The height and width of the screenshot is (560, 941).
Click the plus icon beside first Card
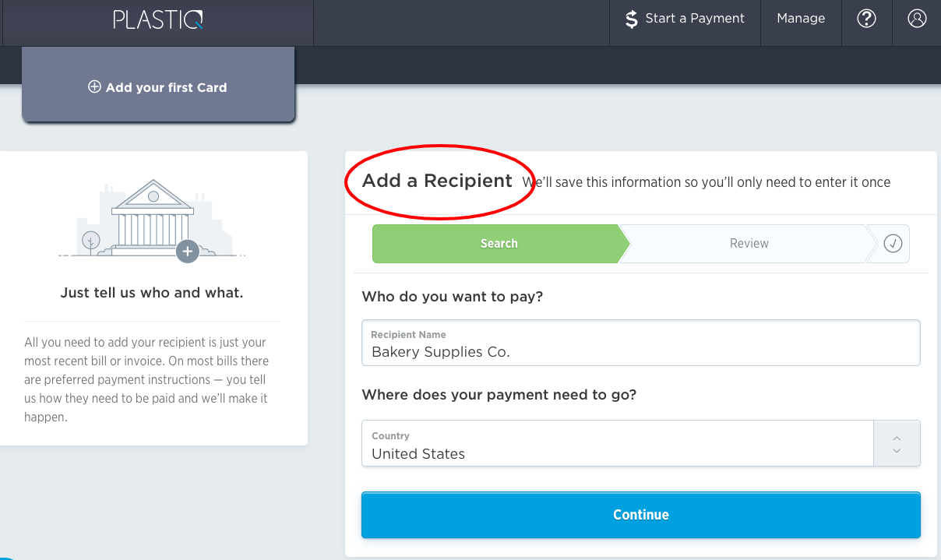pyautogui.click(x=94, y=87)
